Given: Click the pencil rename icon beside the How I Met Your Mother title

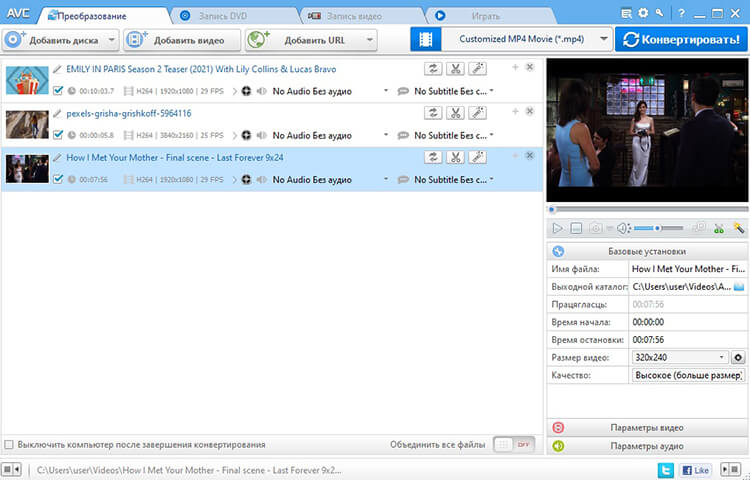Looking at the screenshot, I should click(57, 157).
